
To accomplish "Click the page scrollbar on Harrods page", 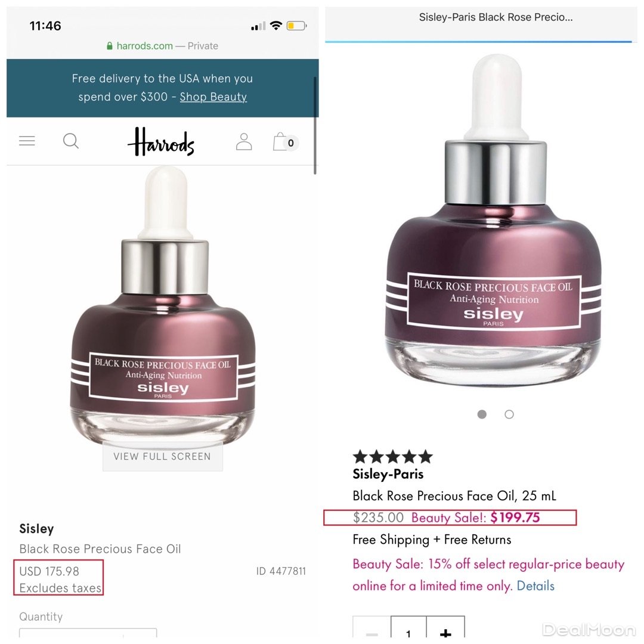I will (x=315, y=125).
